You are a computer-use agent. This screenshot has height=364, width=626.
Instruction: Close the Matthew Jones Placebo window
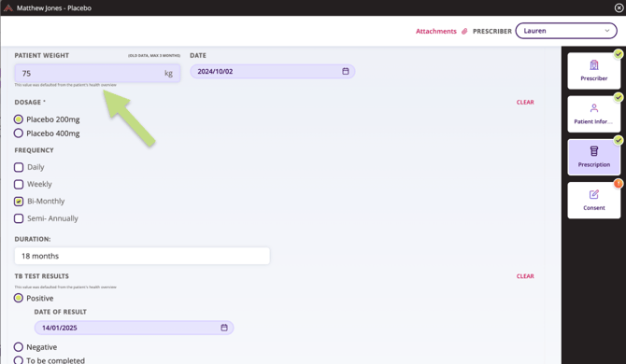coord(619,7)
